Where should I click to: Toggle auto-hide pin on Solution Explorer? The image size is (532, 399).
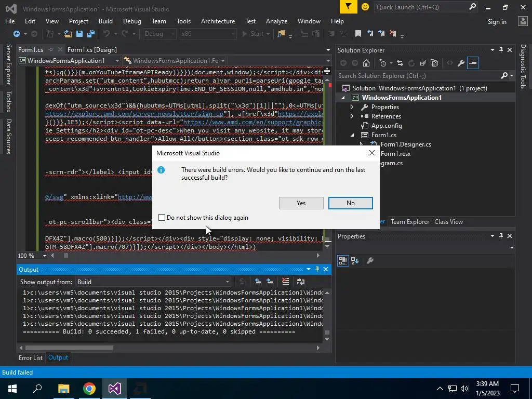pos(501,50)
